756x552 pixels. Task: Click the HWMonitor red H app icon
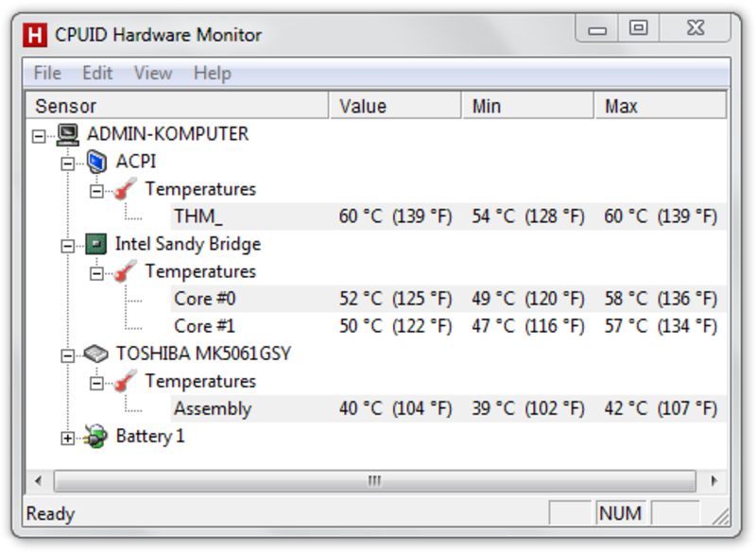35,35
